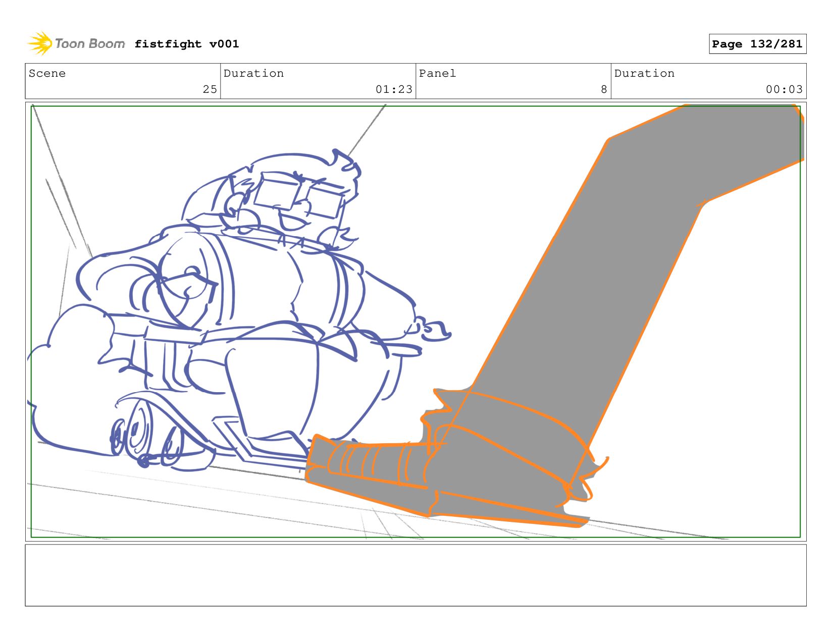Click the 'Page 132/281' box

click(x=757, y=44)
